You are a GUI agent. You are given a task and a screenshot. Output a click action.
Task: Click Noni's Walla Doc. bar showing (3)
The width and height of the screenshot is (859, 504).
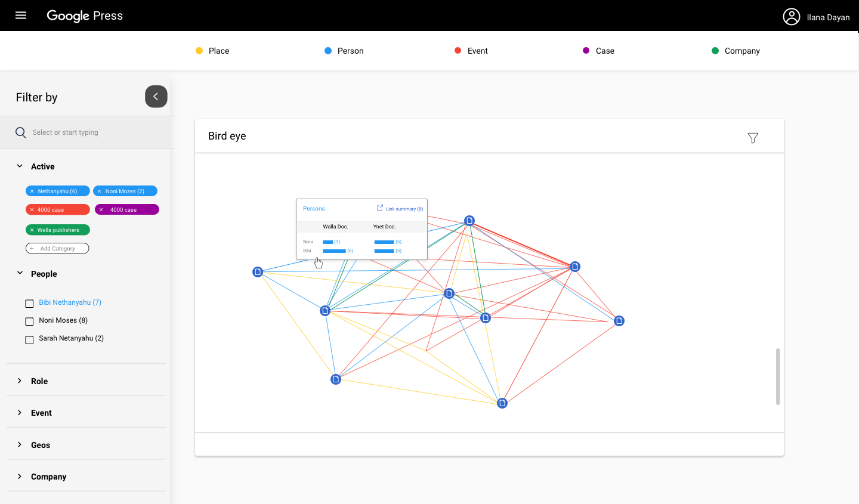328,242
